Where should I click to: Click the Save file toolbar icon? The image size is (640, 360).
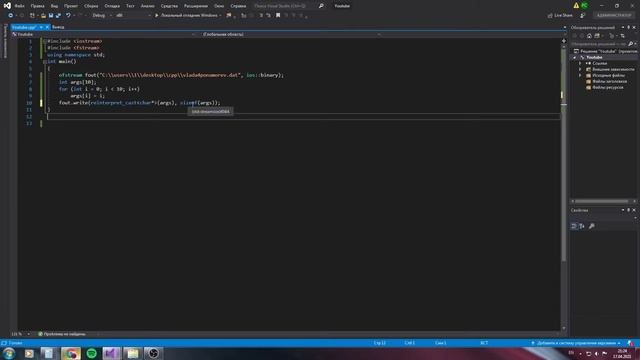pyautogui.click(x=51, y=16)
